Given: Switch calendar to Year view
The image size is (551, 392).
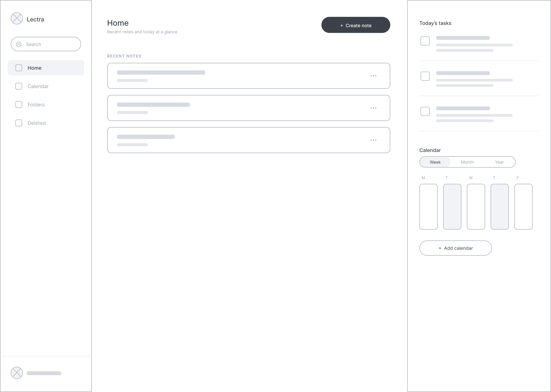Looking at the screenshot, I should click(499, 162).
